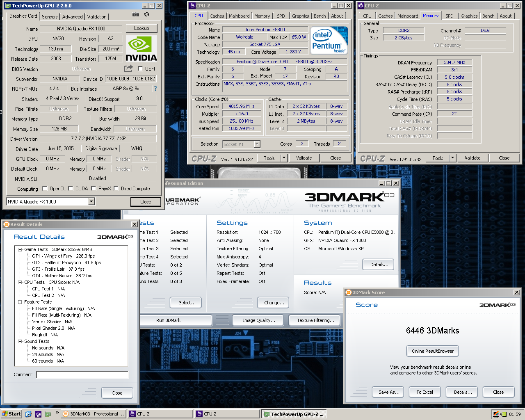
Task: Open the Socket #1 selection dropdown
Action: [257, 144]
